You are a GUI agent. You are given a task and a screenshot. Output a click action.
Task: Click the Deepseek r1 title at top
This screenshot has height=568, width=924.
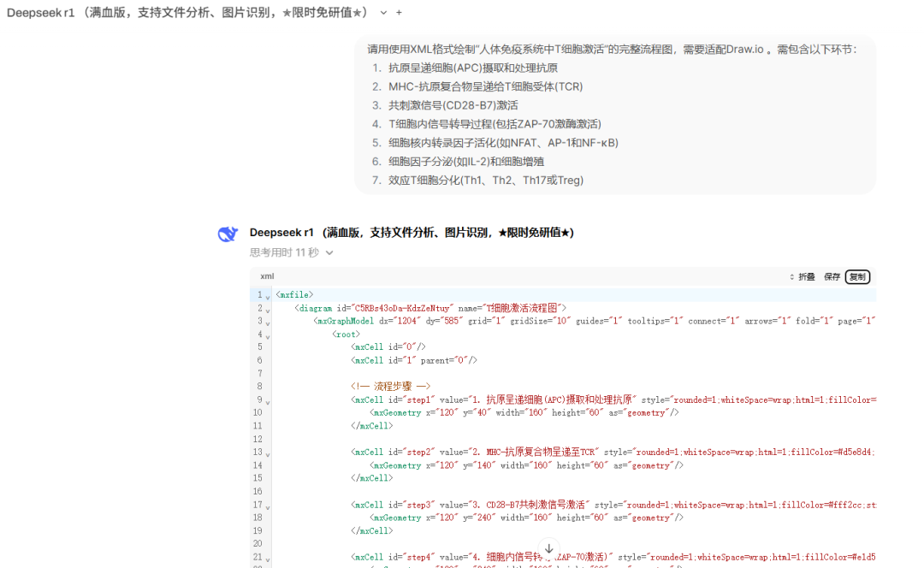[x=187, y=12]
